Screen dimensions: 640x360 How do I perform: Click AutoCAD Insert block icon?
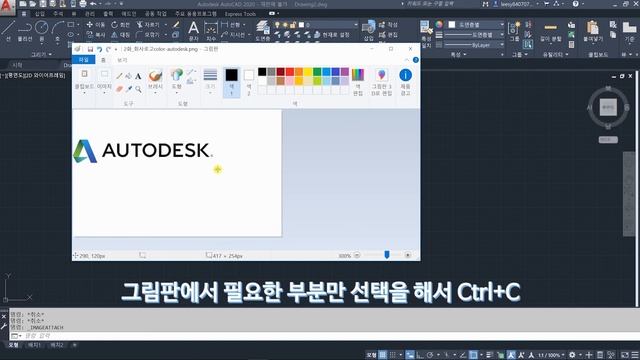point(369,31)
